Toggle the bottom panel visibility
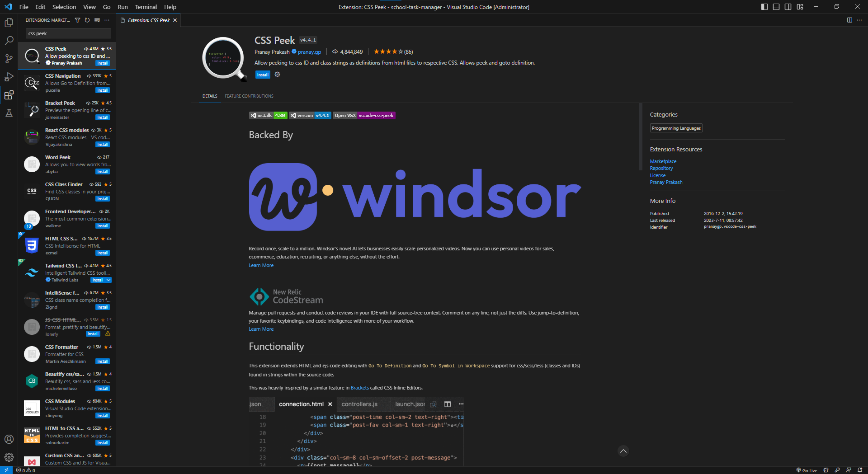Viewport: 868px width, 474px height. coord(776,7)
